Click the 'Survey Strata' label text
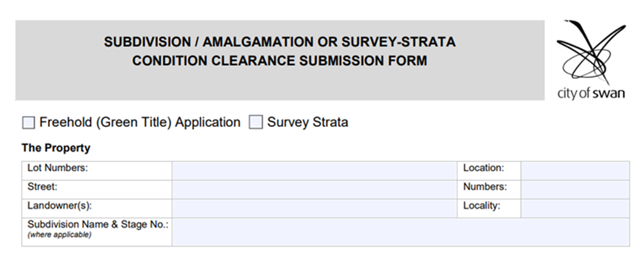The width and height of the screenshot is (644, 256). pos(308,122)
